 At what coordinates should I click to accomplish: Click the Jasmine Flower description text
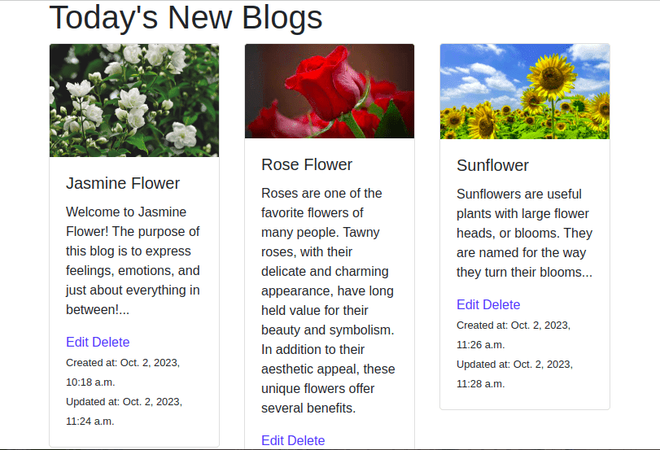coord(134,261)
